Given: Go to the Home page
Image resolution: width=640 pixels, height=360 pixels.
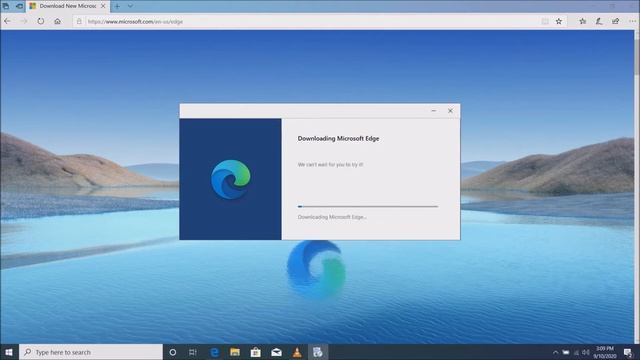Looking at the screenshot, I should (58, 21).
